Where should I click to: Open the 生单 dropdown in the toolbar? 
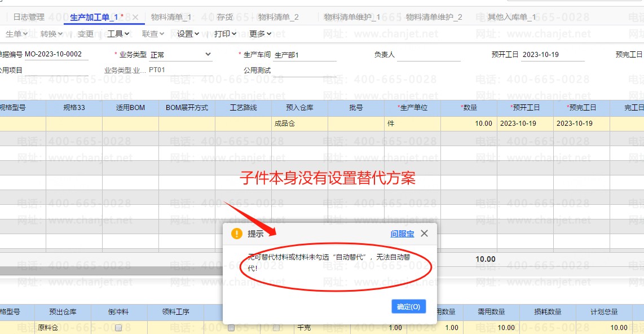tap(17, 34)
